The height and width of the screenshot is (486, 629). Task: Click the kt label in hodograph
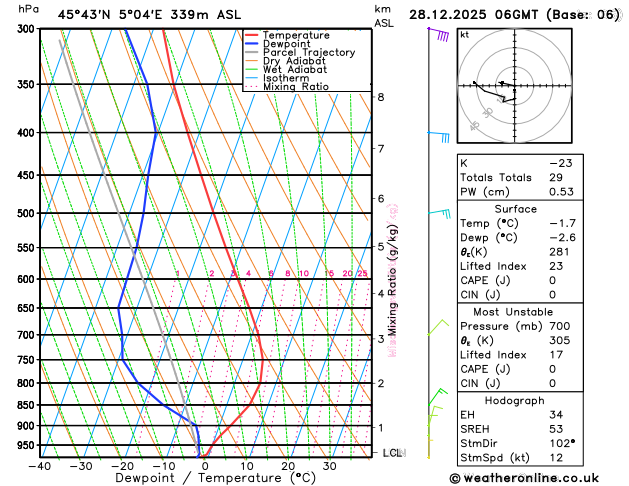click(465, 35)
